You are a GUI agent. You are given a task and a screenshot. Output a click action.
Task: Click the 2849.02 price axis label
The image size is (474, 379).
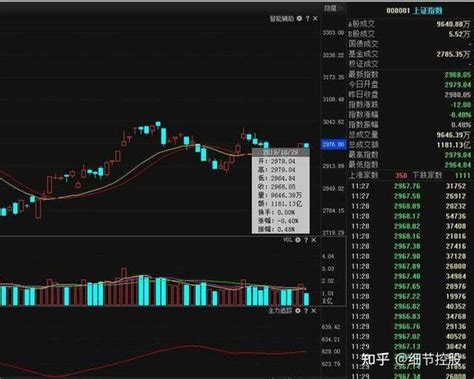click(x=333, y=189)
